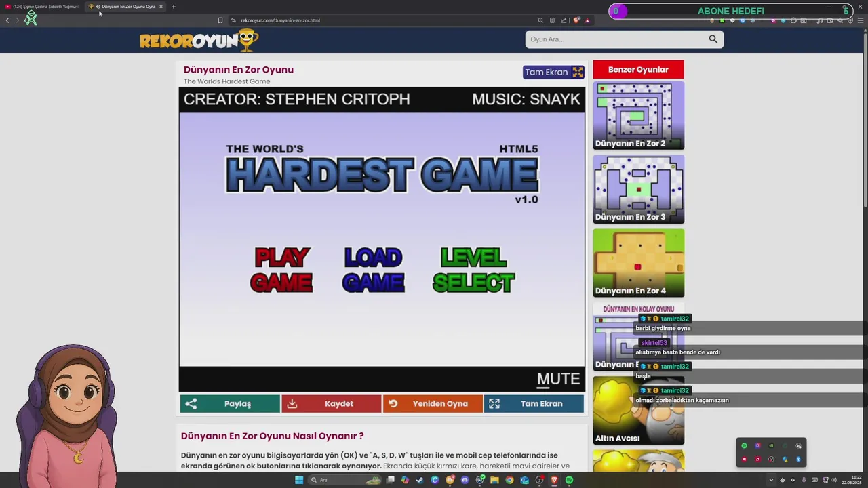Click the Benzer Oyunlar header
Viewport: 868px width, 488px height.
(x=638, y=70)
